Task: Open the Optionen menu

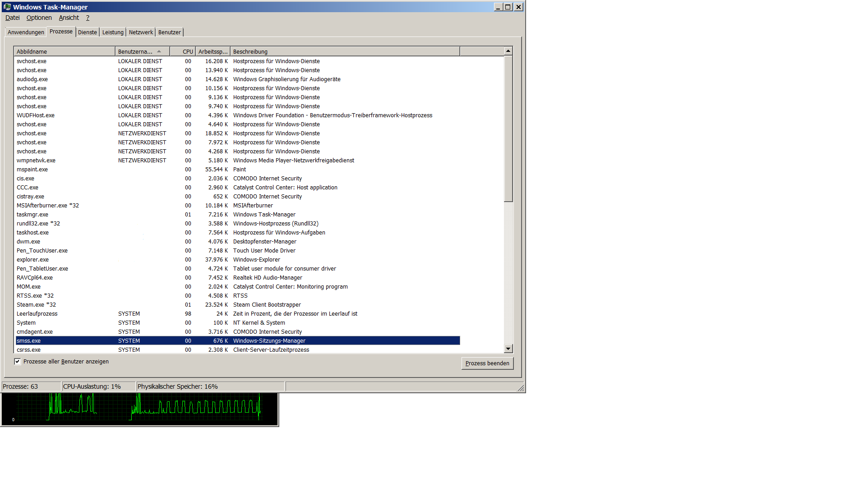Action: 39,18
